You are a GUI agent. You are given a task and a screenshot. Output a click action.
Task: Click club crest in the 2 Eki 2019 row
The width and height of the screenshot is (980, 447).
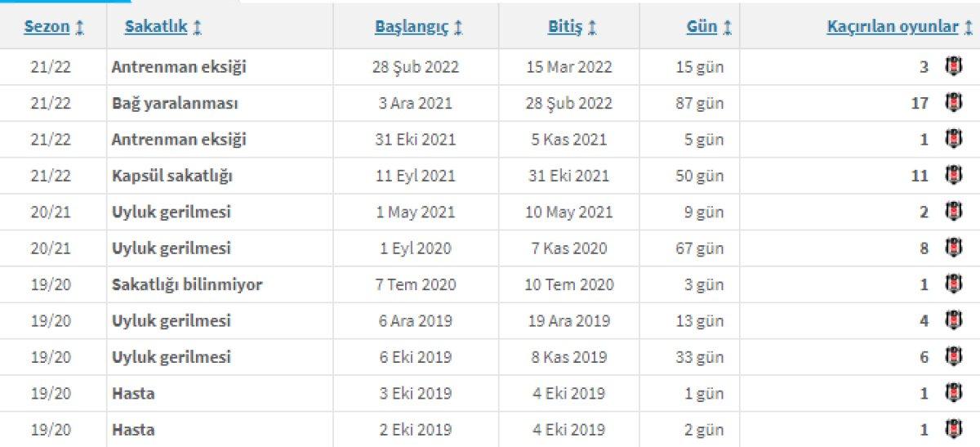(x=952, y=429)
